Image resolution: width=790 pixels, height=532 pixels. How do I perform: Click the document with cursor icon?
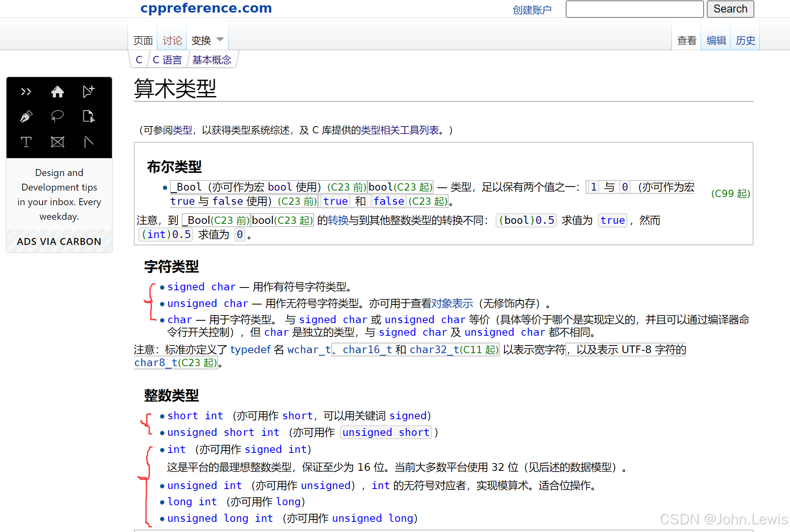(88, 117)
